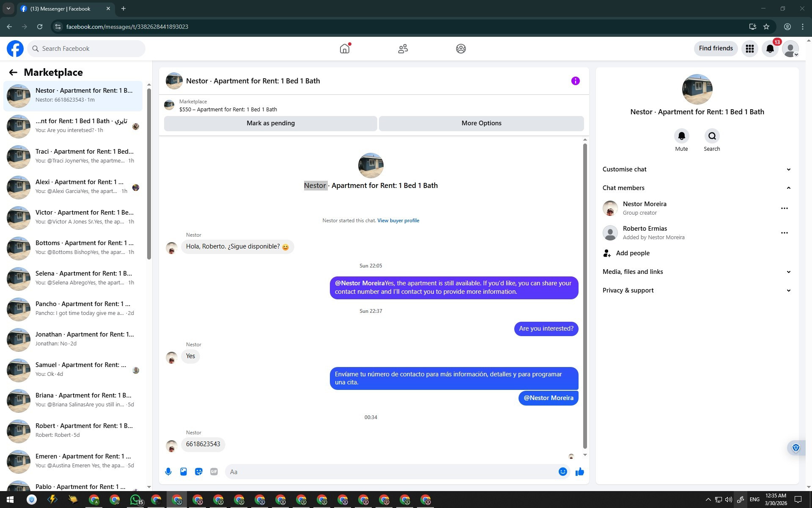Expand Media, files and links section
Image resolution: width=812 pixels, height=508 pixels.
(697, 272)
